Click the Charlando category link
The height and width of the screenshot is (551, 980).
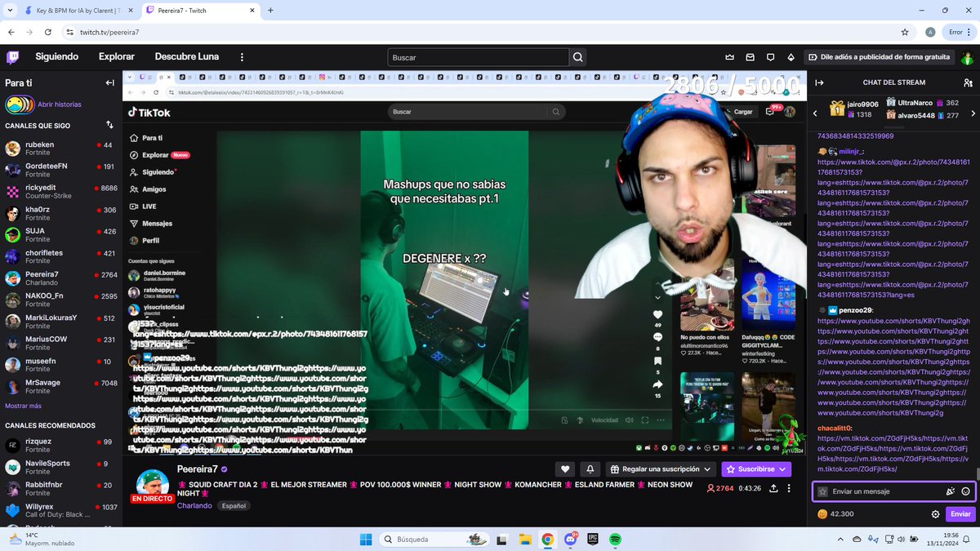[x=194, y=506]
